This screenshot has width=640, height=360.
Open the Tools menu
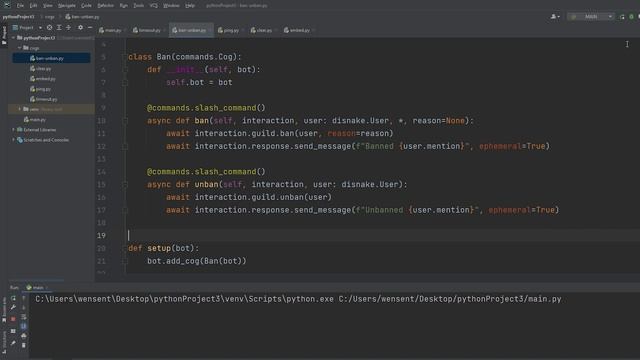tap(139, 6)
